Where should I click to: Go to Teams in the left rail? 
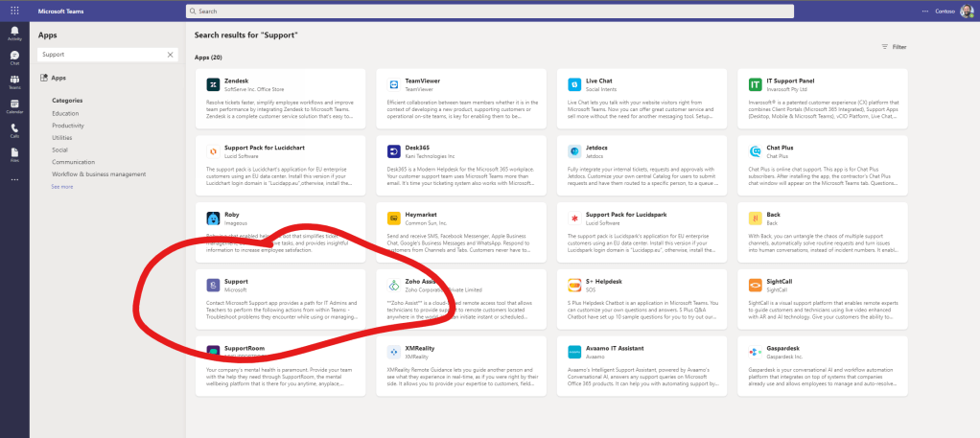(14, 83)
